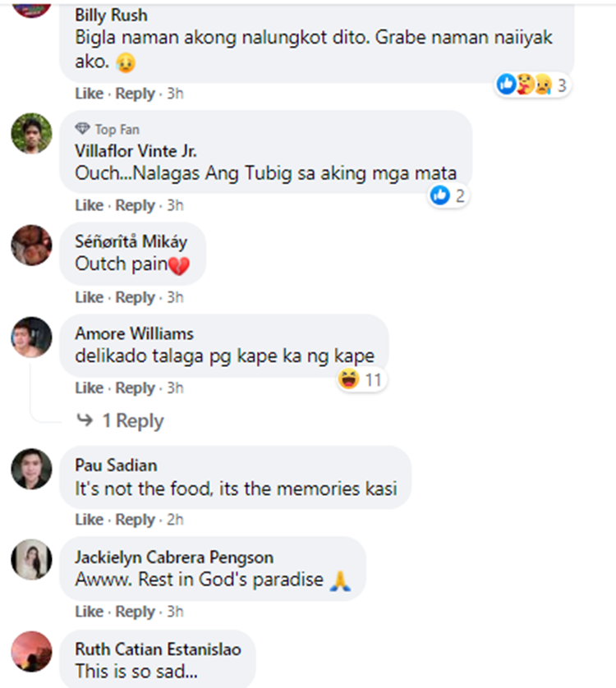Reply to Séñørîtå Mikáy's comment
The height and width of the screenshot is (688, 616).
pos(135,297)
